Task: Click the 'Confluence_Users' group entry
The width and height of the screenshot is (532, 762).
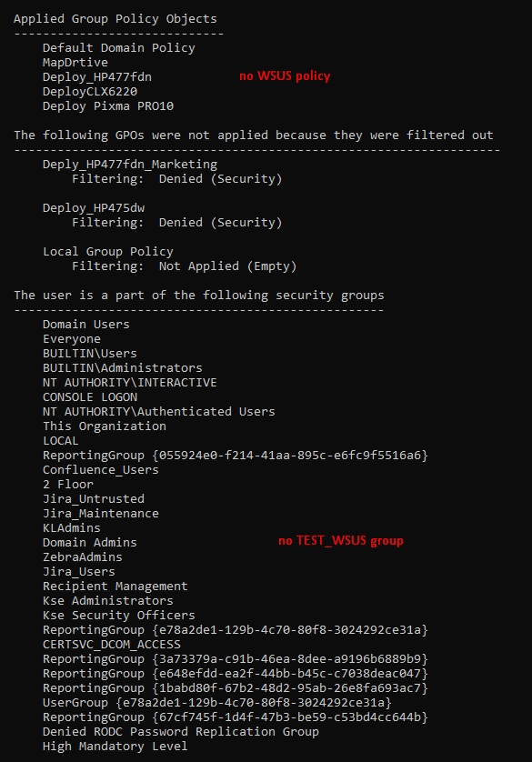Action: [101, 470]
